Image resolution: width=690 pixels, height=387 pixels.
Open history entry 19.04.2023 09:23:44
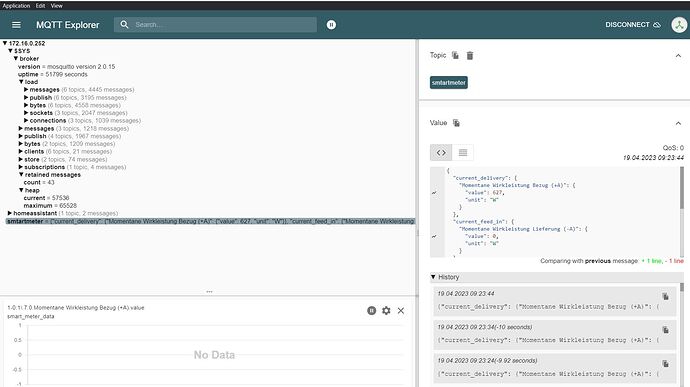[554, 301]
